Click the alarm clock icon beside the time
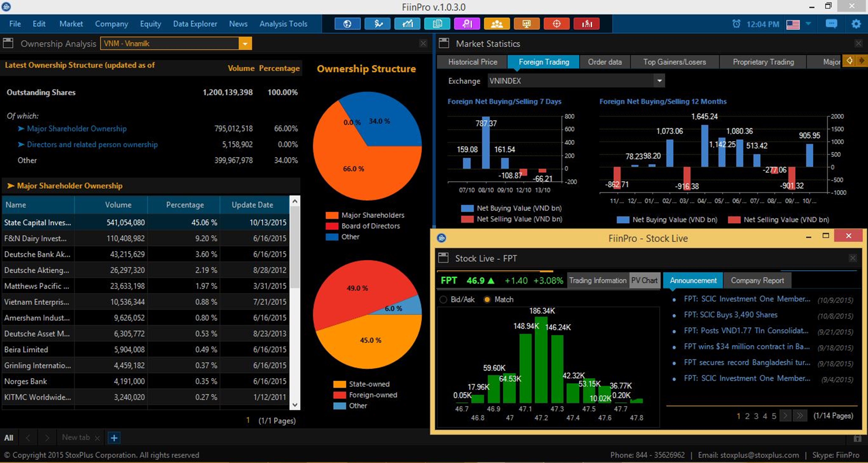The height and width of the screenshot is (463, 868). 737,24
